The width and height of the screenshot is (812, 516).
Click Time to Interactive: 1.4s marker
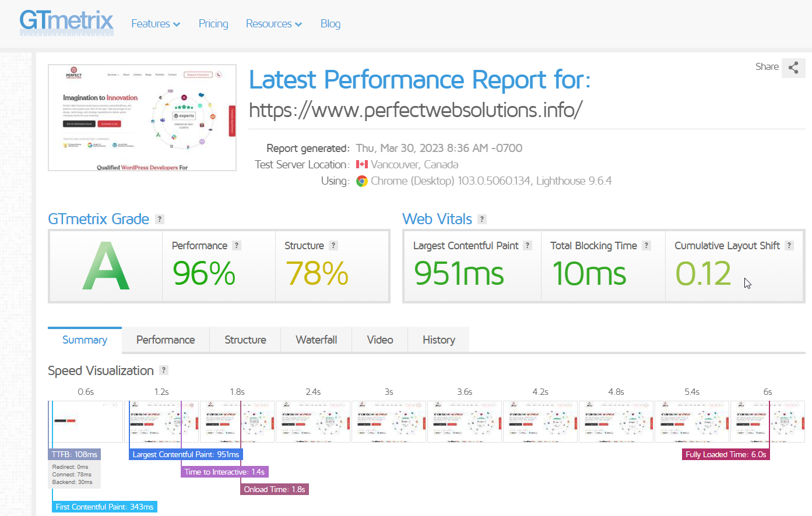coord(224,472)
